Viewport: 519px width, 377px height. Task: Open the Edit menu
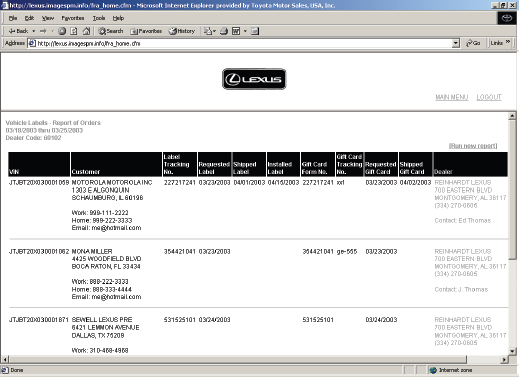click(x=29, y=18)
